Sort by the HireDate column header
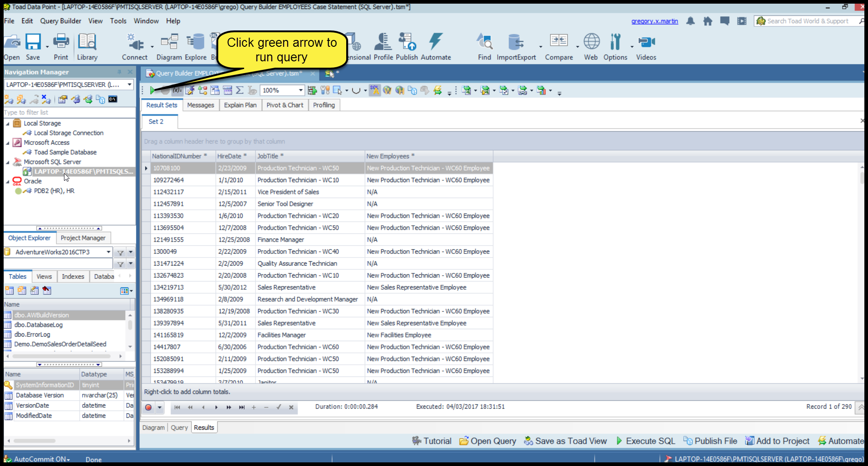Viewport: 868px width, 466px height. tap(235, 156)
